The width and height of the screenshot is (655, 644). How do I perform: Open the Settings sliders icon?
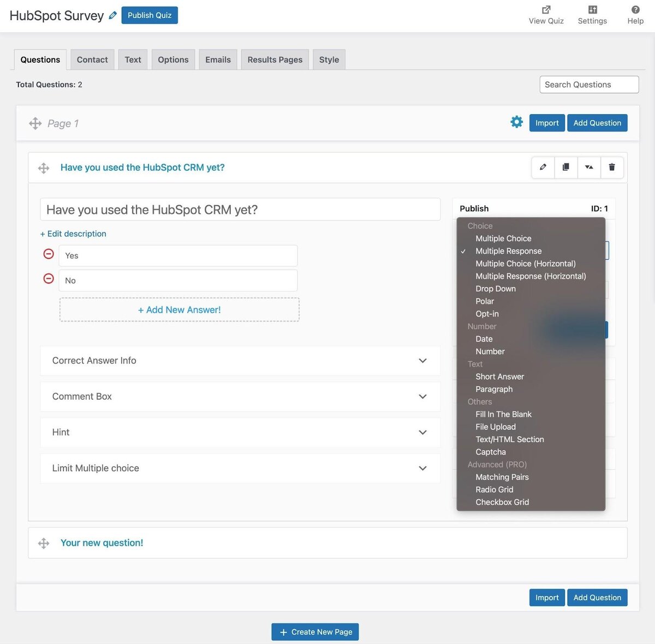point(592,9)
